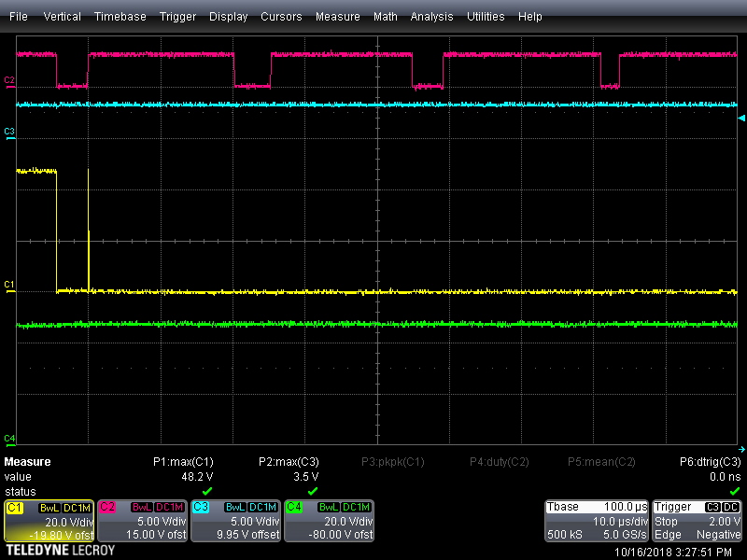Select the C4 ground level marker on grid
This screenshot has height=560, width=747.
tap(9, 440)
